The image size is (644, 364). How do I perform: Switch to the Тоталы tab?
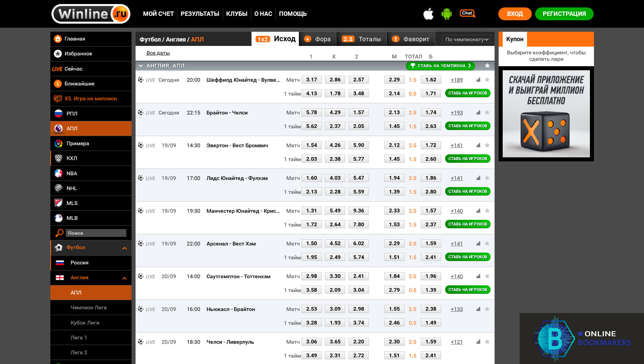(x=361, y=39)
